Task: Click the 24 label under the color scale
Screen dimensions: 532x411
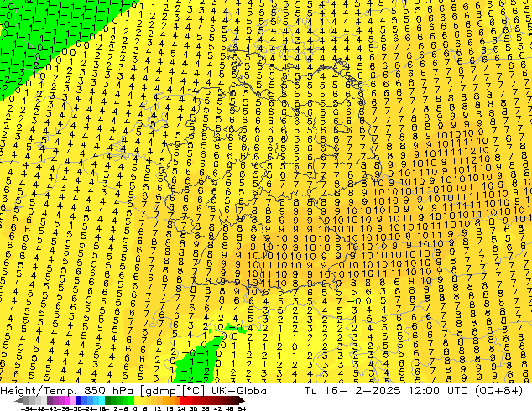Action: click(x=181, y=409)
